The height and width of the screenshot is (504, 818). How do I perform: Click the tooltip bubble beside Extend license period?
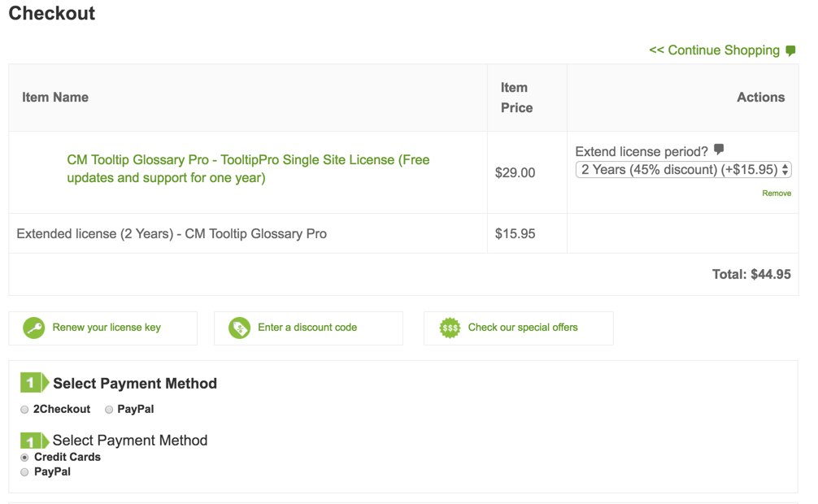[x=719, y=150]
